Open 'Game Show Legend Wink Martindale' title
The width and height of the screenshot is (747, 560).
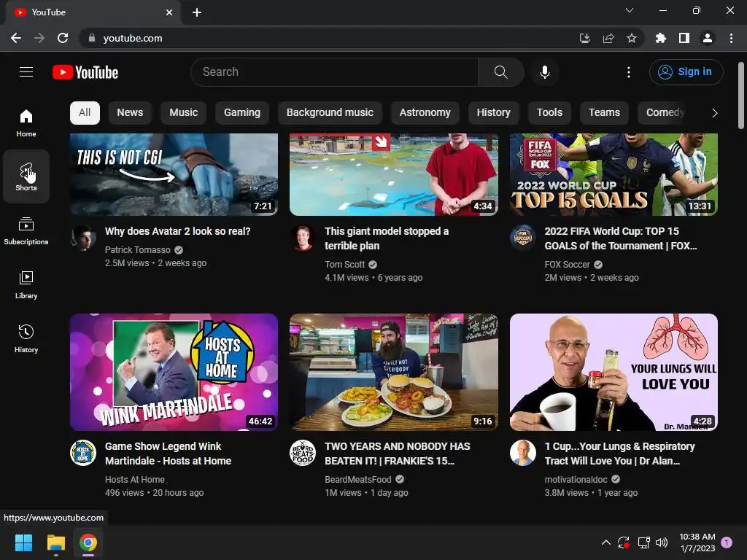(169, 454)
